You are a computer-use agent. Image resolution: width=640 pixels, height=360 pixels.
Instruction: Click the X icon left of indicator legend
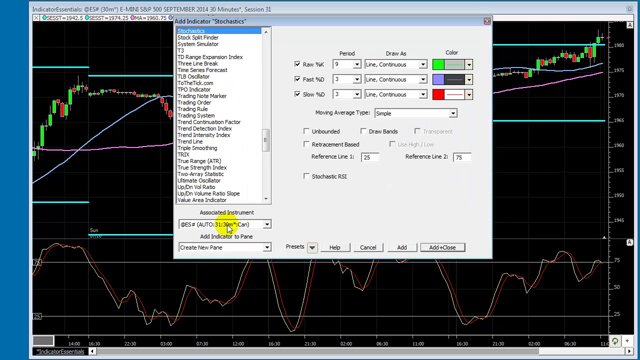pos(36,18)
